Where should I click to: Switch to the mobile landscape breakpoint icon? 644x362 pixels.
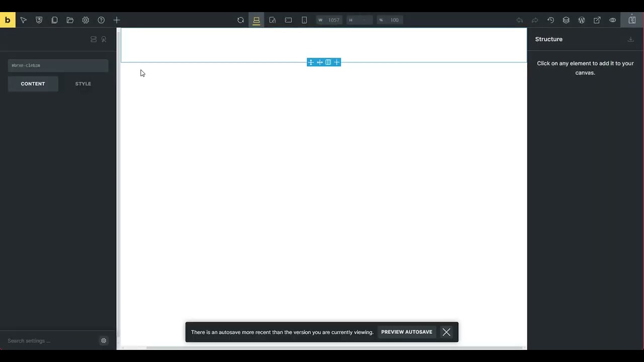pyautogui.click(x=288, y=20)
